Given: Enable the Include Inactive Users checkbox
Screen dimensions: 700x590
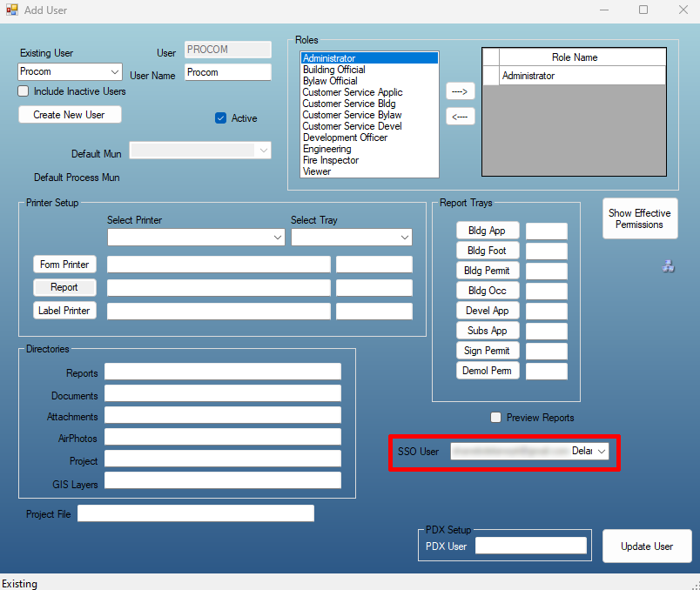Looking at the screenshot, I should 22,91.
